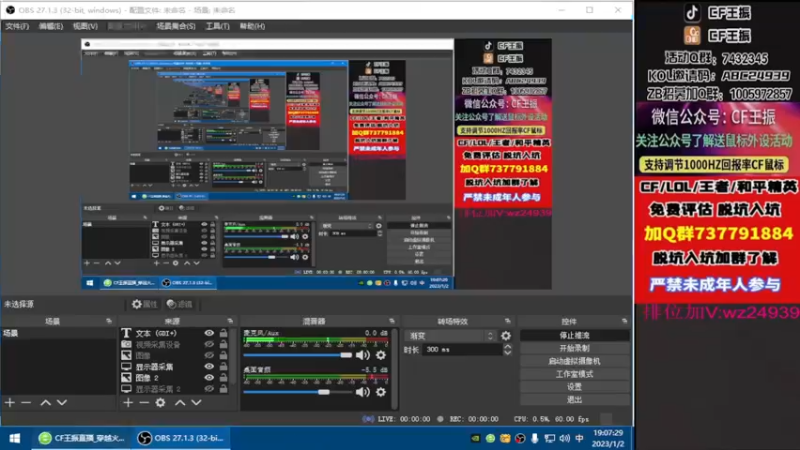This screenshot has height=450, width=800.
Task: Remove the selected scene with minus icon
Action: tap(26, 403)
